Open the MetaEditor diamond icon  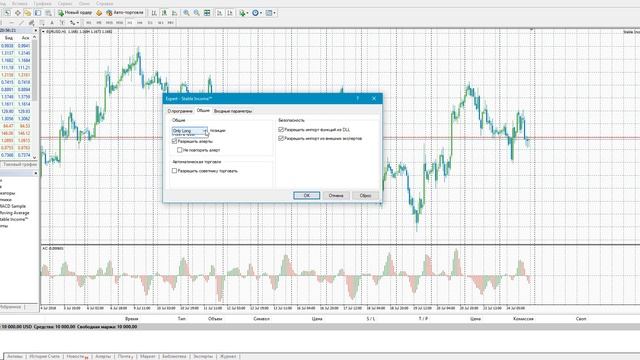coord(99,13)
